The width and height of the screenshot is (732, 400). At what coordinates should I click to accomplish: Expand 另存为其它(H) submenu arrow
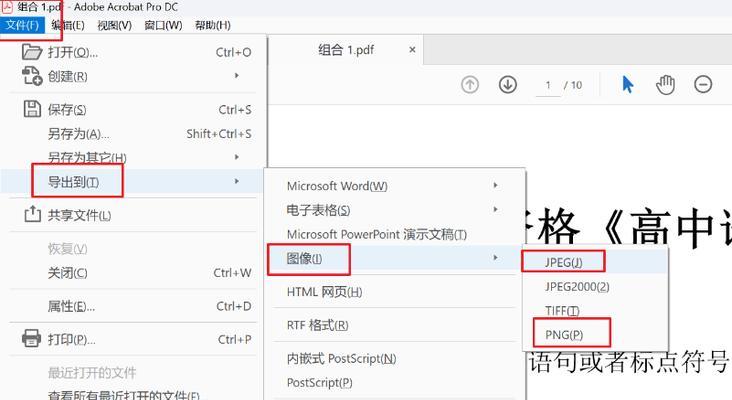237,157
